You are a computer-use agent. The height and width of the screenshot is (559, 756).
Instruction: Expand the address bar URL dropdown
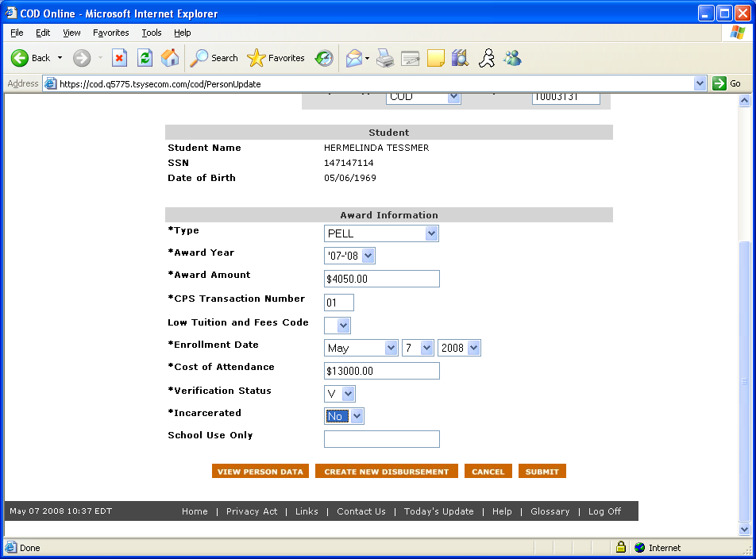click(x=700, y=84)
